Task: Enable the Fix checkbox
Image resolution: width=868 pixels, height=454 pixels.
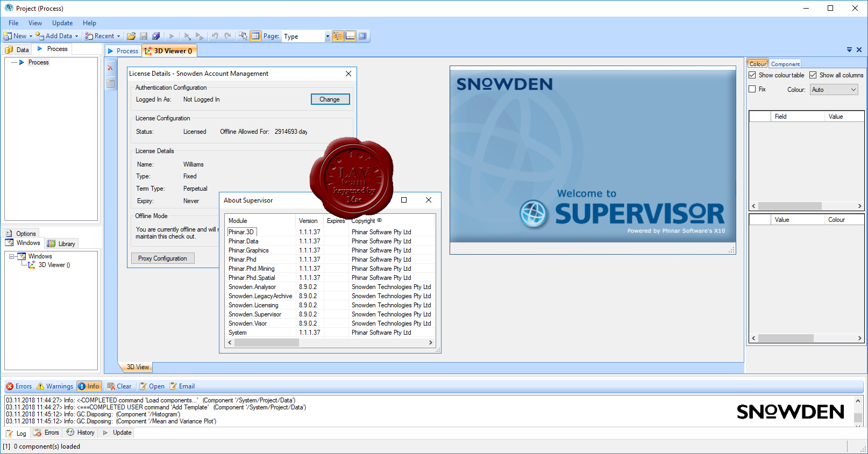Action: [752, 89]
